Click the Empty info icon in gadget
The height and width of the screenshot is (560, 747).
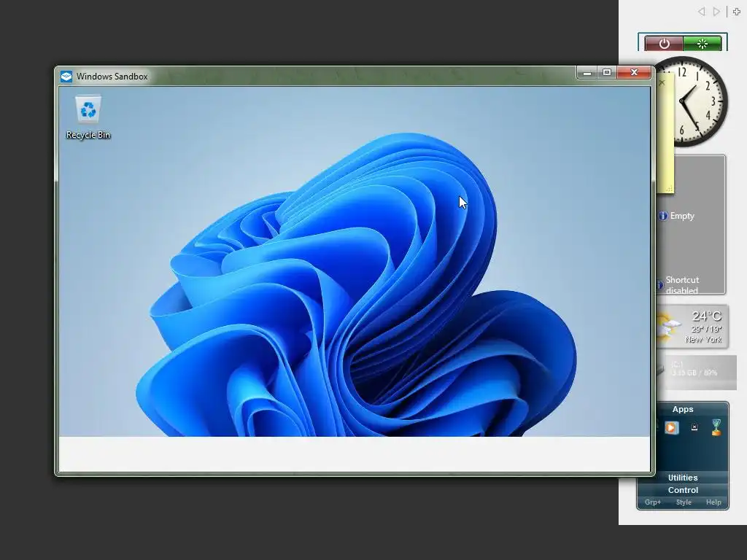click(x=663, y=216)
